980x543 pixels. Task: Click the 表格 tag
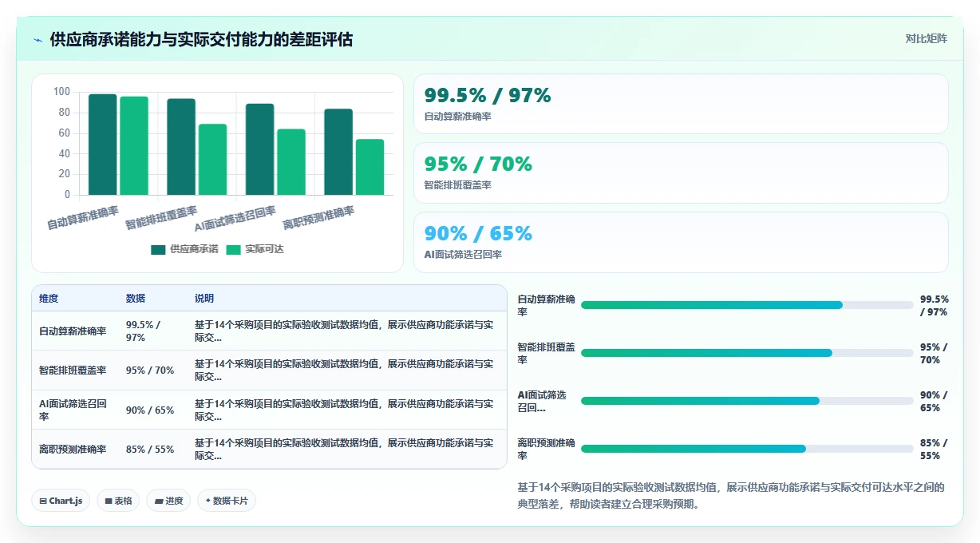click(x=119, y=501)
